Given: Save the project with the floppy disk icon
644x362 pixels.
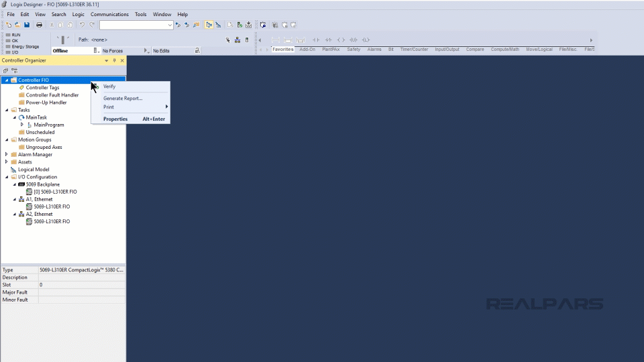Looking at the screenshot, I should click(27, 25).
